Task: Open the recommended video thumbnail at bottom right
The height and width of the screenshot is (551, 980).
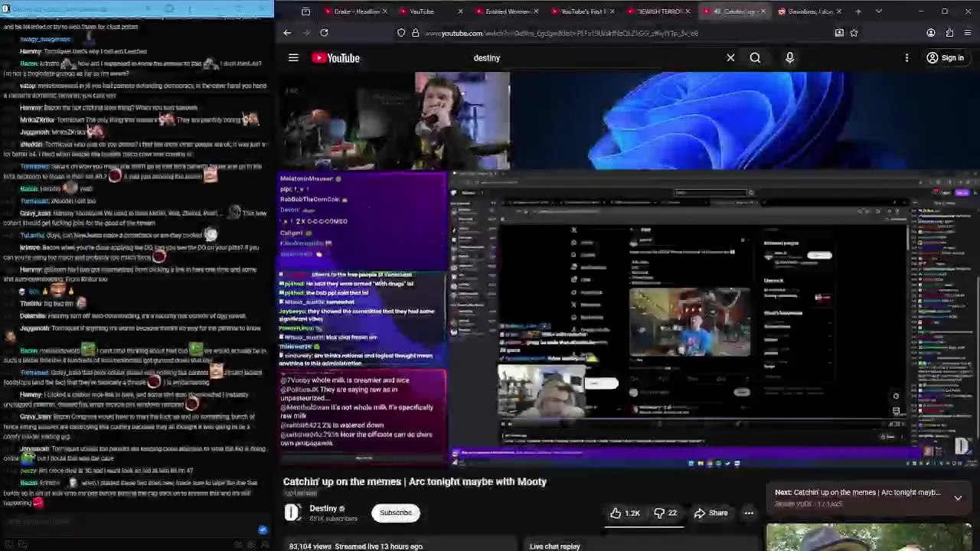Action: [869, 537]
